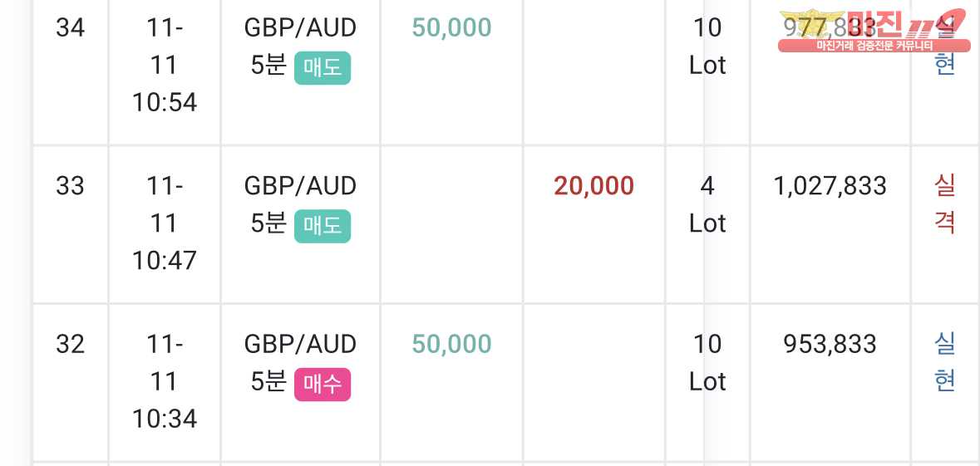
Task: Click GBP/AUD pair text in row 32
Action: [300, 344]
